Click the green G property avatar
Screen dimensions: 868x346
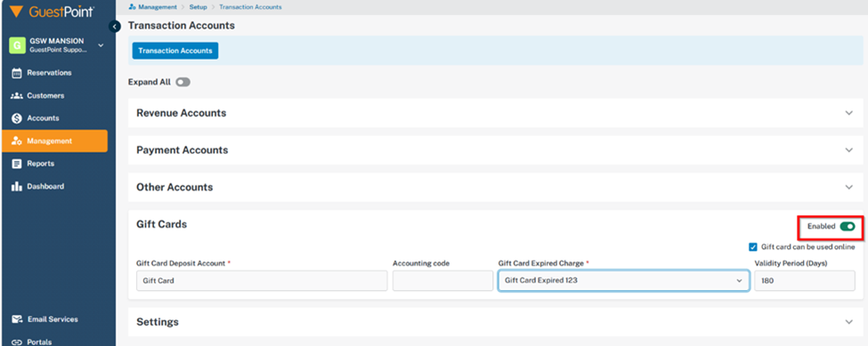[x=17, y=45]
